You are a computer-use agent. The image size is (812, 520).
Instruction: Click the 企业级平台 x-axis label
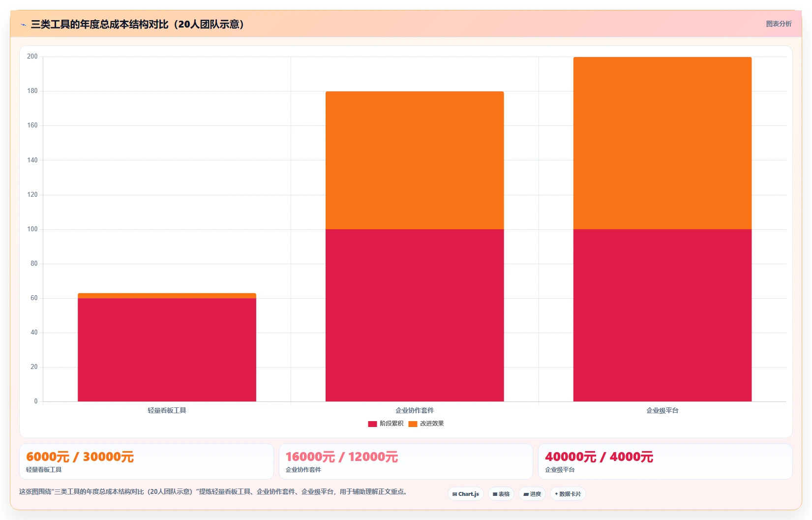tap(662, 410)
